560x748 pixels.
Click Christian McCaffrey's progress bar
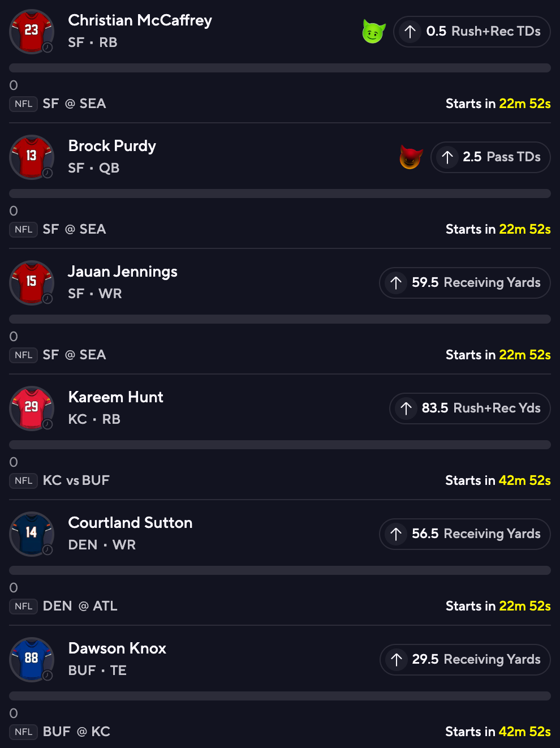click(x=280, y=68)
